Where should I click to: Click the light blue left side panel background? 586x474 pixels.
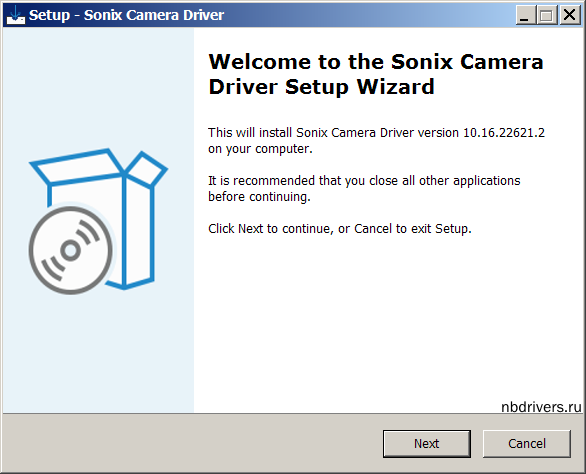pyautogui.click(x=98, y=355)
